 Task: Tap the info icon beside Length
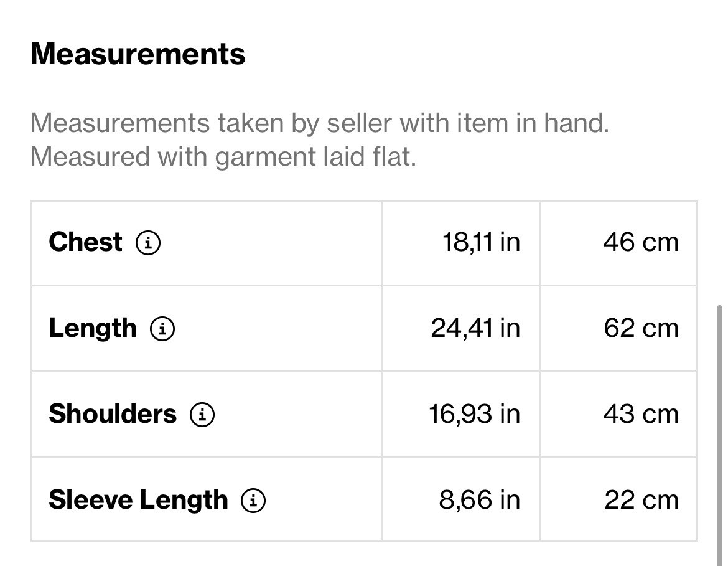point(162,329)
